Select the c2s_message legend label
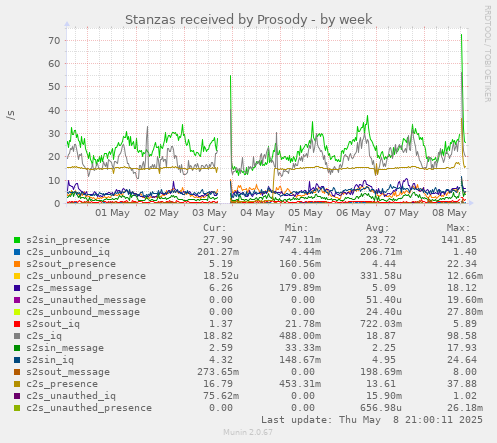Viewport: 497px width, 443px height. coord(59,288)
